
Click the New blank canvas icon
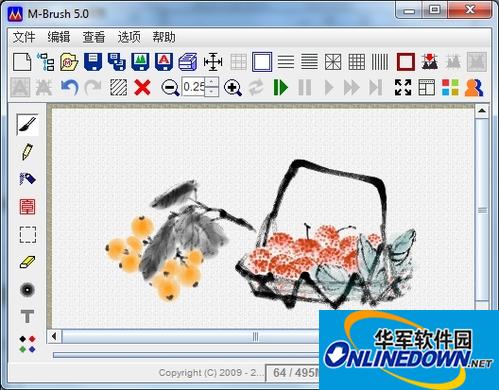(22, 62)
